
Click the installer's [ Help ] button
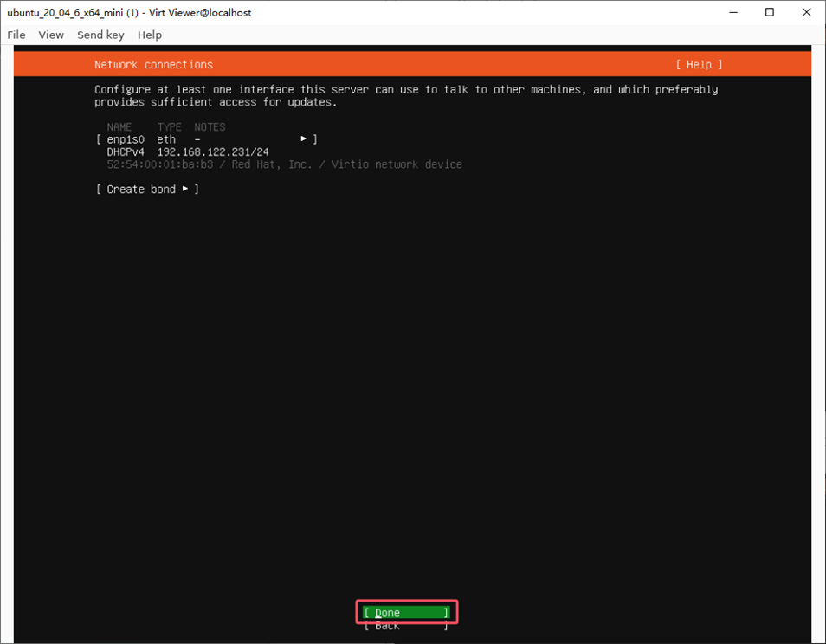(699, 64)
